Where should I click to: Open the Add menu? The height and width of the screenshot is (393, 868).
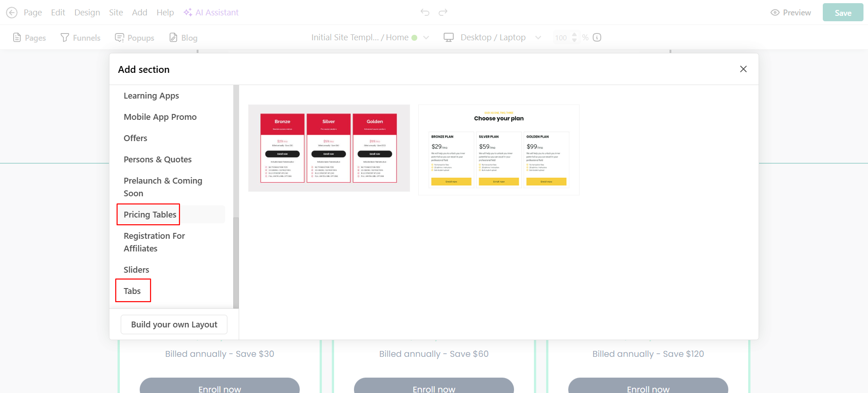140,13
